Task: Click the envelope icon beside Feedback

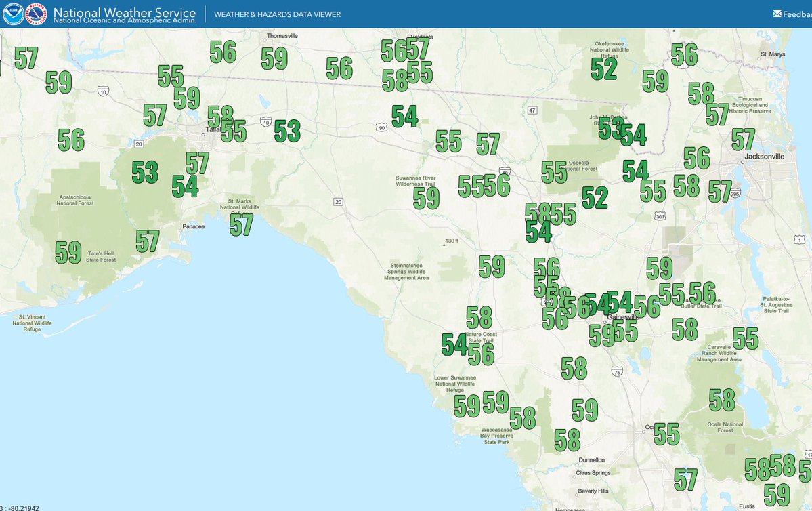Action: tap(777, 14)
